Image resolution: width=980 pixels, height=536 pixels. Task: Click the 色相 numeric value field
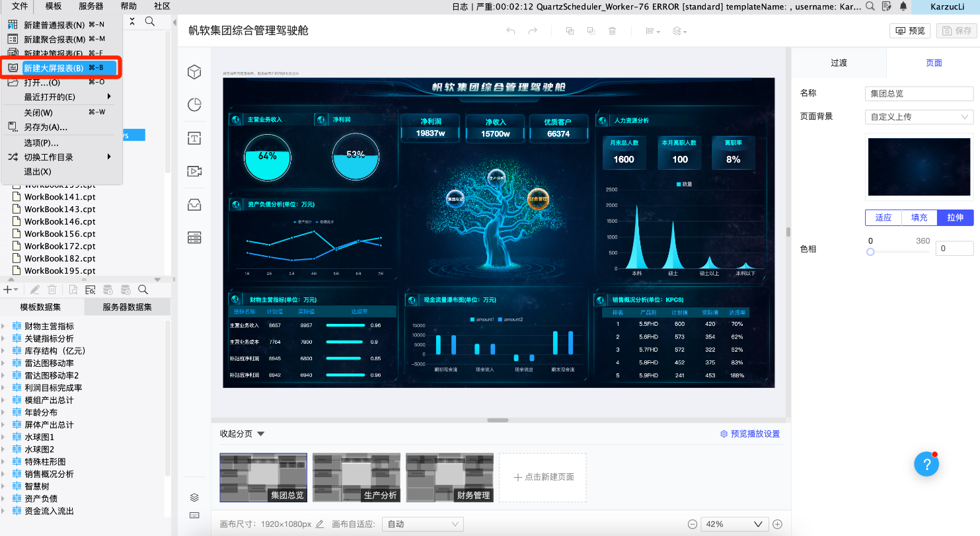(954, 249)
